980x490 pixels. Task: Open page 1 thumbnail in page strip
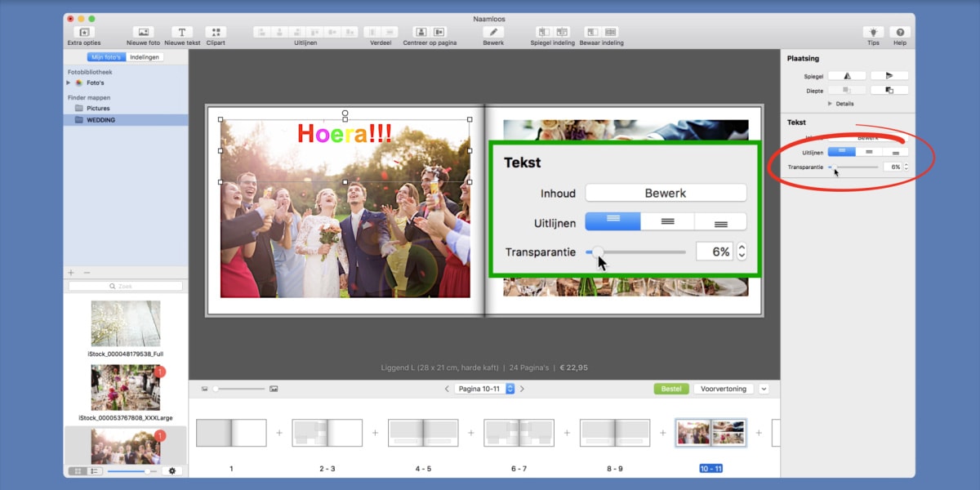click(x=231, y=433)
